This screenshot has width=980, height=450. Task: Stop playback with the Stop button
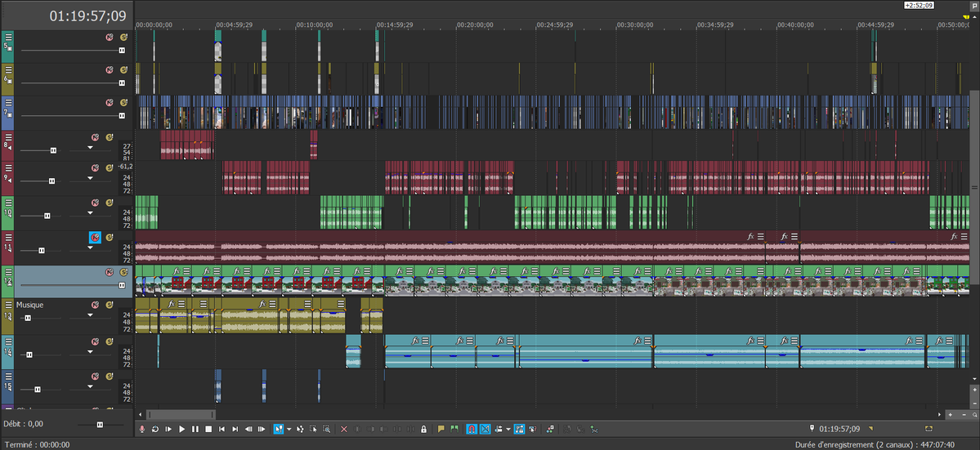pos(208,429)
